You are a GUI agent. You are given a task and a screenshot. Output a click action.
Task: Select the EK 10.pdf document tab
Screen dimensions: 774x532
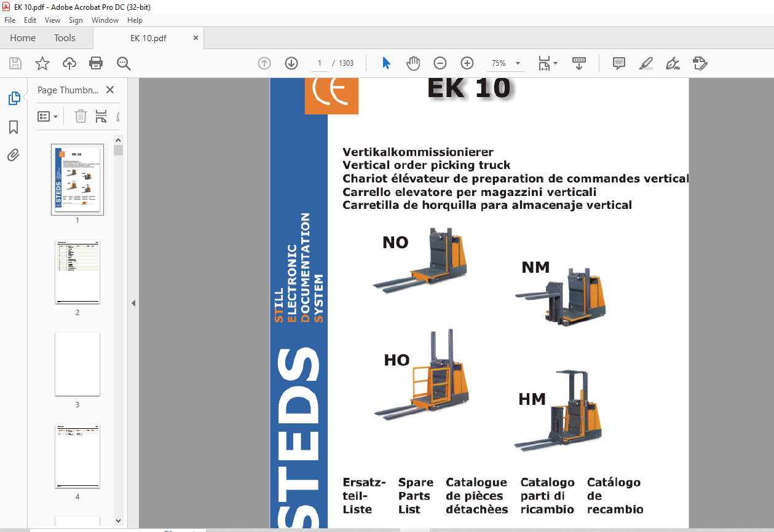148,38
